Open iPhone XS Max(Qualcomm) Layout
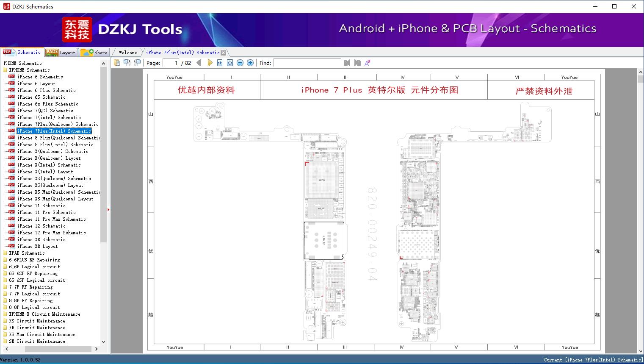 click(55, 199)
